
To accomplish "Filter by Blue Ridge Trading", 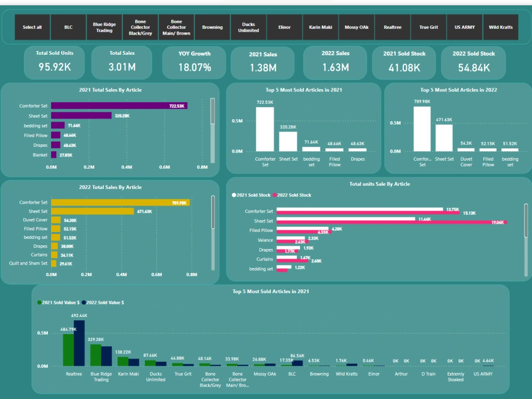I will tap(104, 27).
